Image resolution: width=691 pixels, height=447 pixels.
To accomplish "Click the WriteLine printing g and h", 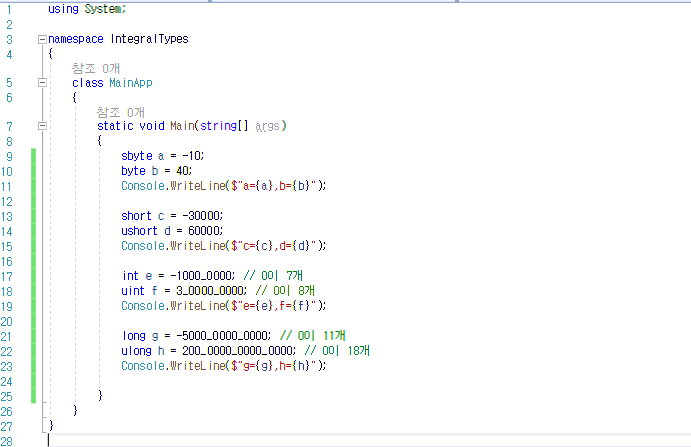I will coord(223,365).
